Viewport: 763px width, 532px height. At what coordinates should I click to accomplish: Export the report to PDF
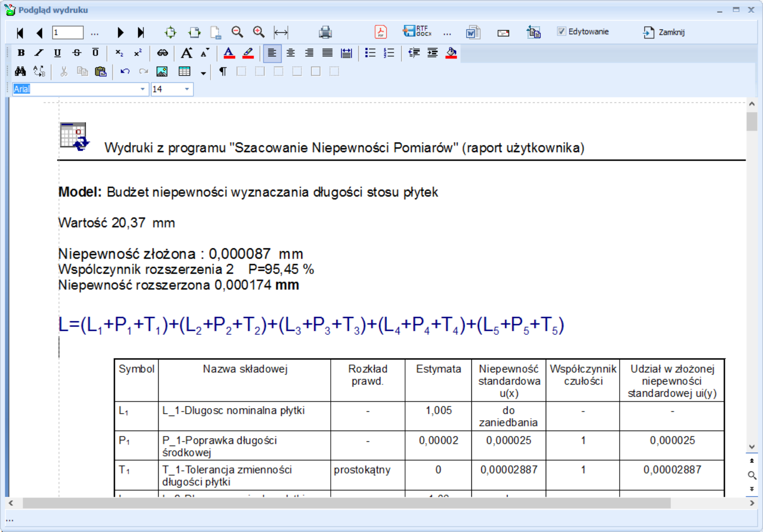(x=380, y=32)
